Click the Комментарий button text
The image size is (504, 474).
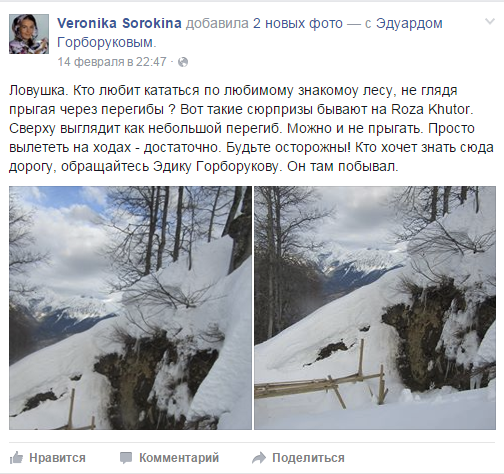coord(179,458)
